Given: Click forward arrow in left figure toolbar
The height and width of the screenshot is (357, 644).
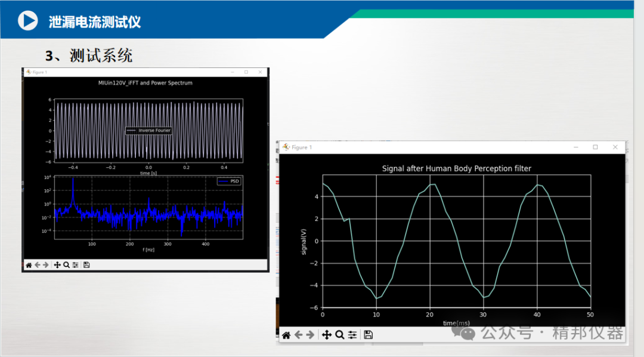Looking at the screenshot, I should point(45,265).
